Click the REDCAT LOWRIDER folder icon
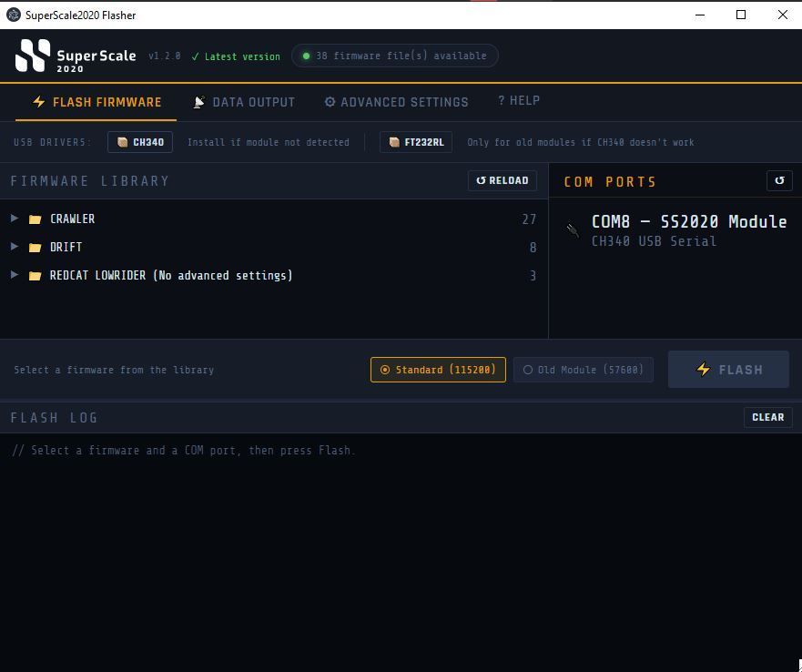This screenshot has height=672, width=802. coord(35,275)
